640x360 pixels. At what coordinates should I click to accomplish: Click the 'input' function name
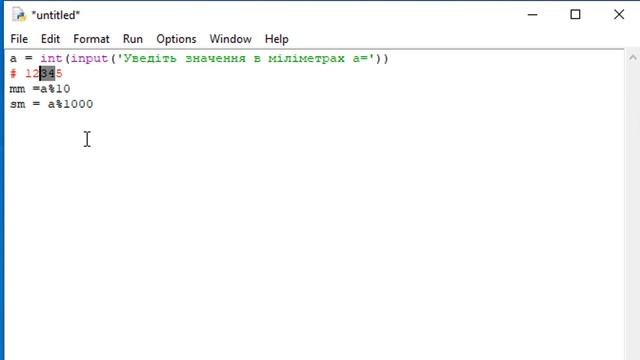click(x=89, y=58)
